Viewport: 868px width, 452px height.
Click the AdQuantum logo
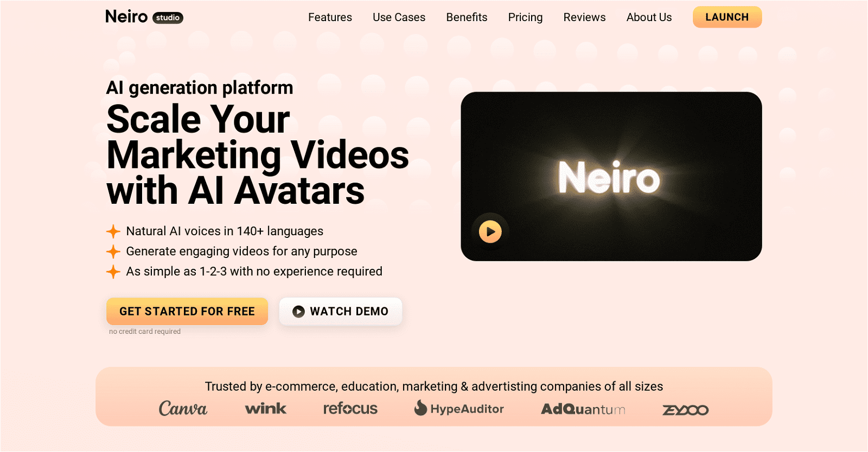[x=583, y=409]
